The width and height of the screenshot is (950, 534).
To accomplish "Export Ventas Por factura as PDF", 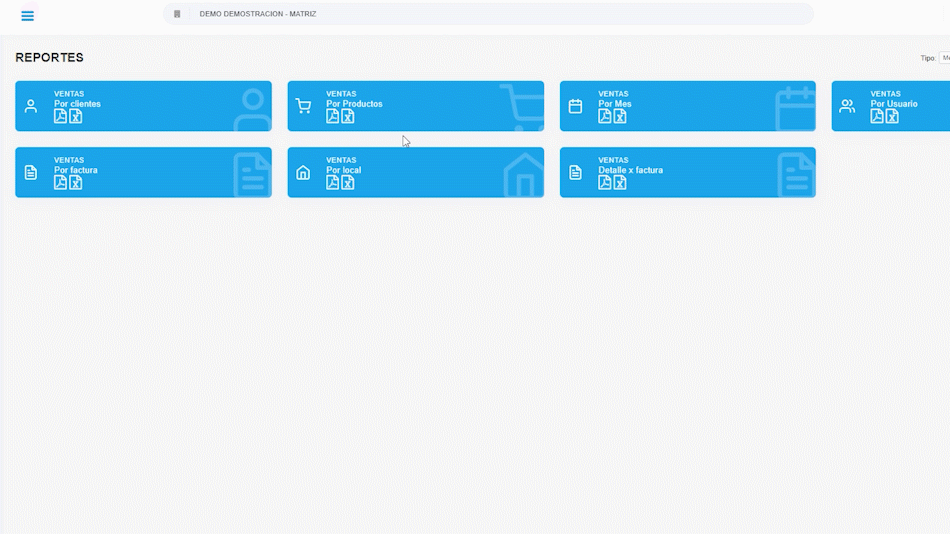I will pos(60,182).
